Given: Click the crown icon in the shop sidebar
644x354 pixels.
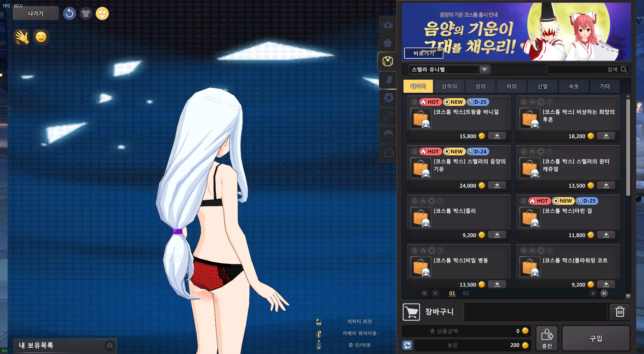Looking at the screenshot, I should tap(388, 25).
